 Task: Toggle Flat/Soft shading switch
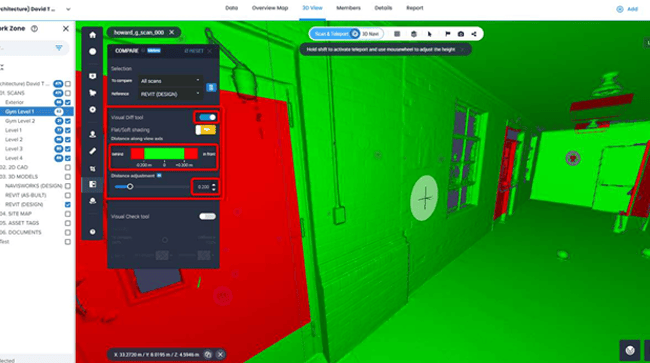(x=206, y=130)
